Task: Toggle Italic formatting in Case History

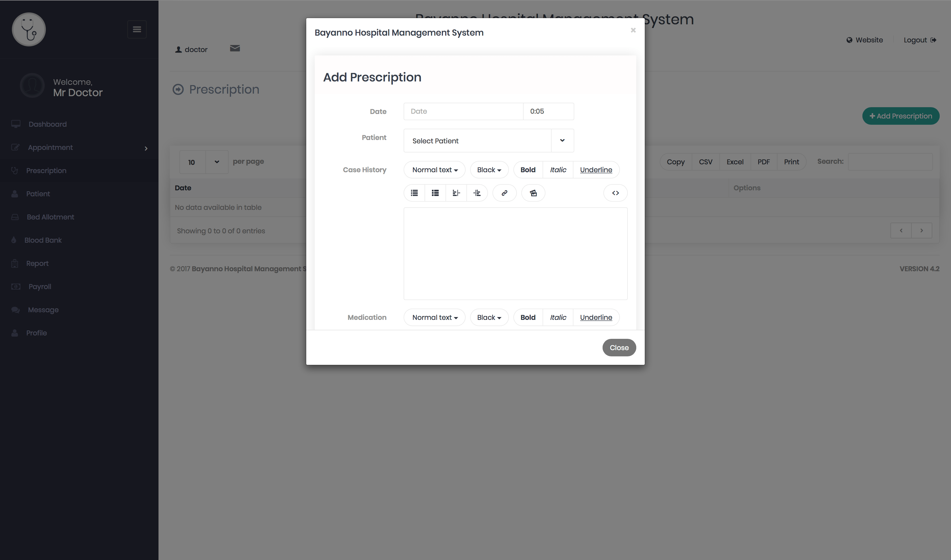Action: tap(558, 169)
